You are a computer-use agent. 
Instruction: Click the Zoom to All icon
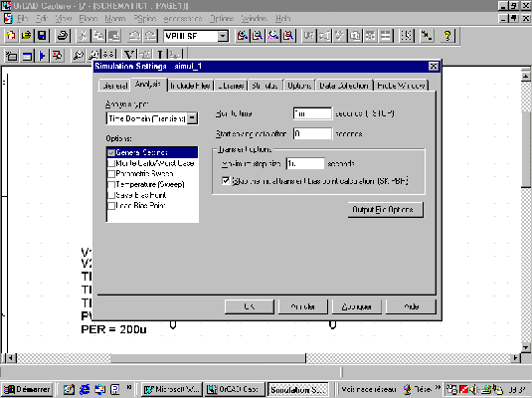click(x=288, y=36)
